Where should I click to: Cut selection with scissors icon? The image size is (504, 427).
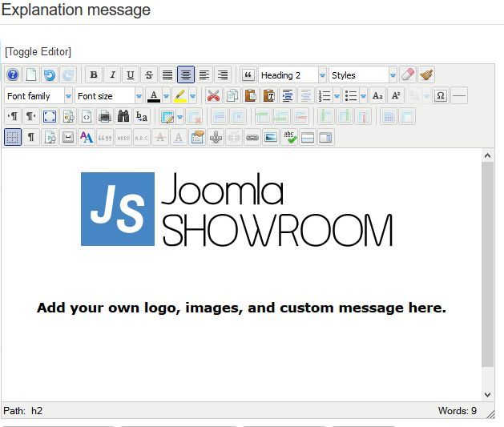point(213,96)
